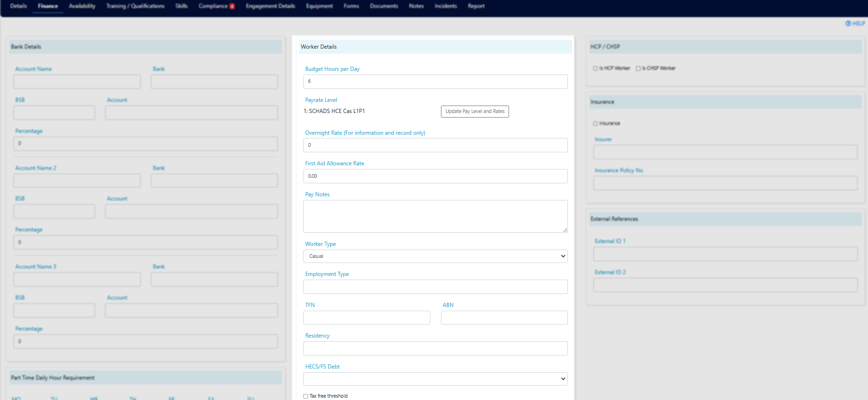Focus the Employment Type field
The height and width of the screenshot is (400, 868).
point(435,287)
